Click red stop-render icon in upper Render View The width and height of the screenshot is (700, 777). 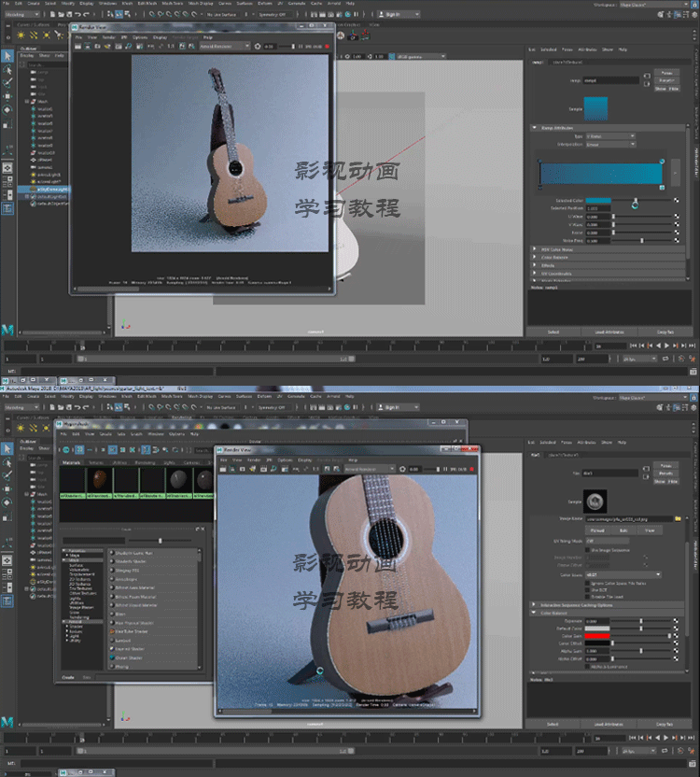coord(327,47)
